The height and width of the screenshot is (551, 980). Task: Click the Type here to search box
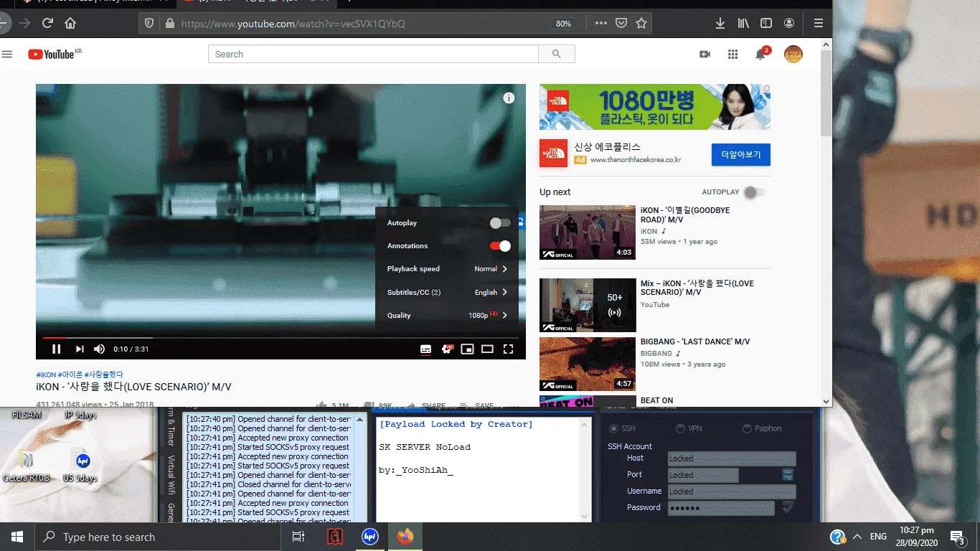[158, 537]
